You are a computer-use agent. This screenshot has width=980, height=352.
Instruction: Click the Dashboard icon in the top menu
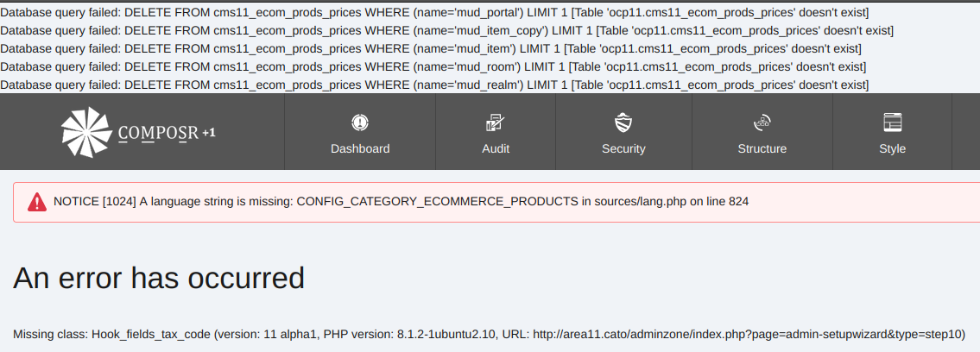[360, 123]
